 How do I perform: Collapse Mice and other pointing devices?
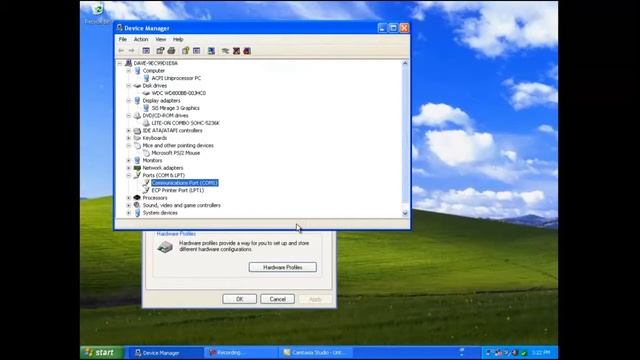[129, 145]
